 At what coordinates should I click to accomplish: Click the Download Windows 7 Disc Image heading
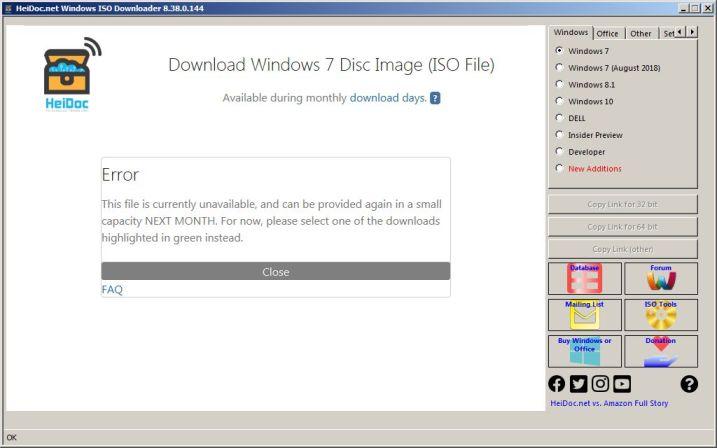click(x=332, y=65)
